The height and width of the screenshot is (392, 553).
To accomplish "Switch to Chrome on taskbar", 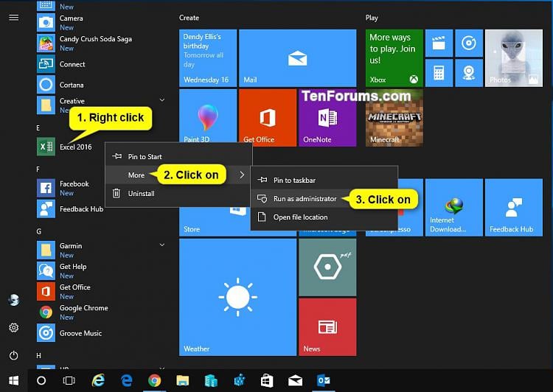I will tap(155, 380).
